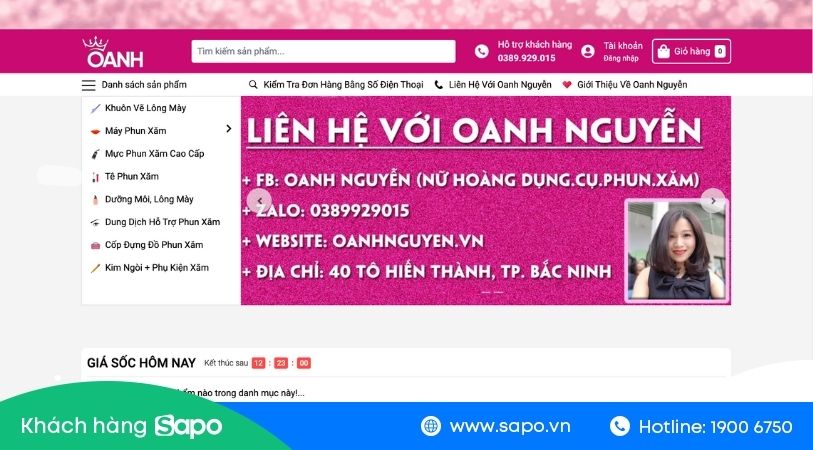Image resolution: width=813 pixels, height=450 pixels.
Task: Select Mực Phun Xăm Cao Cấp category
Action: pyautogui.click(x=155, y=153)
